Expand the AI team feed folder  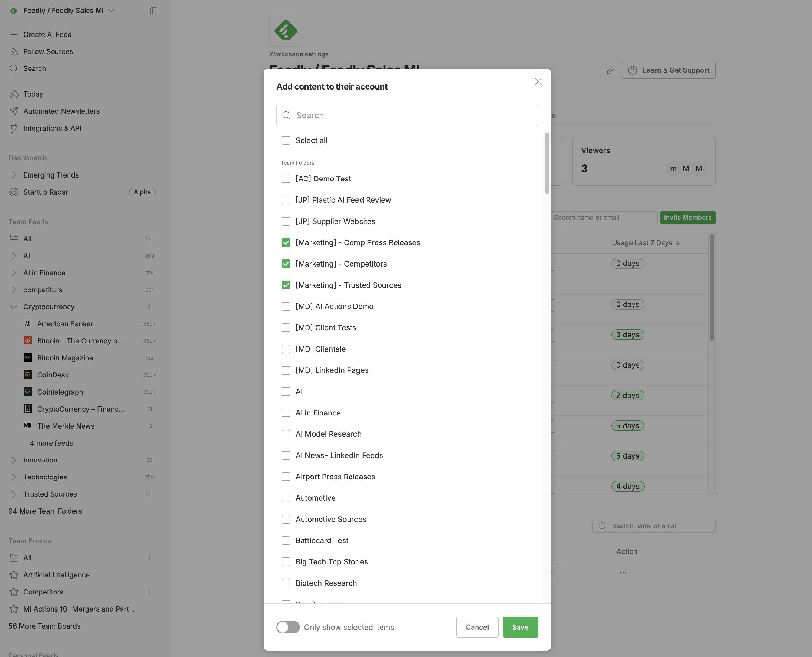(14, 256)
